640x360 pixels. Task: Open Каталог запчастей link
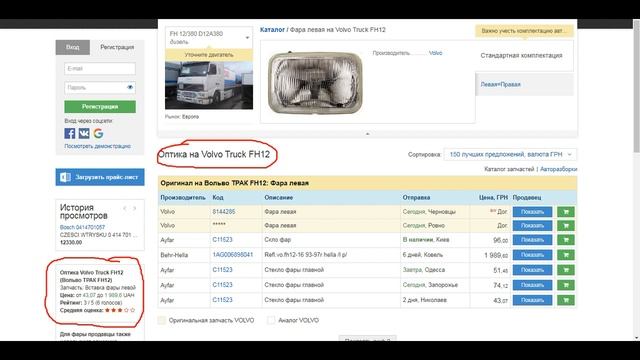coord(509,169)
